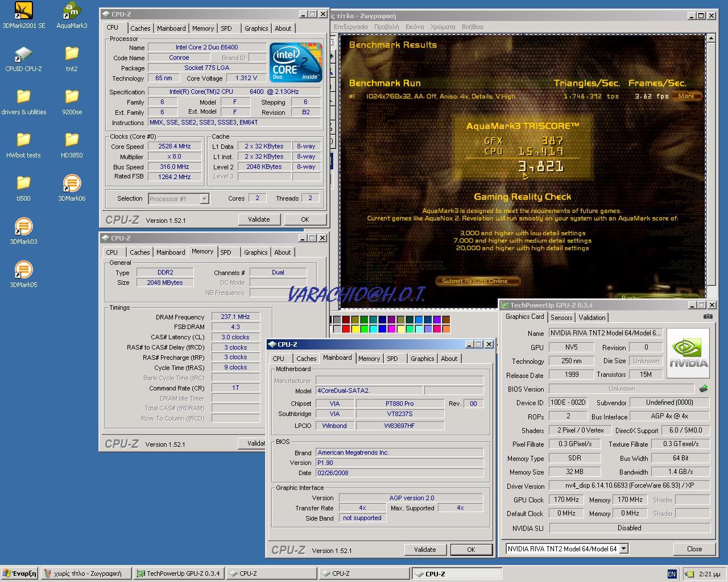
Task: Open the drivers & utilities folder
Action: [23, 102]
